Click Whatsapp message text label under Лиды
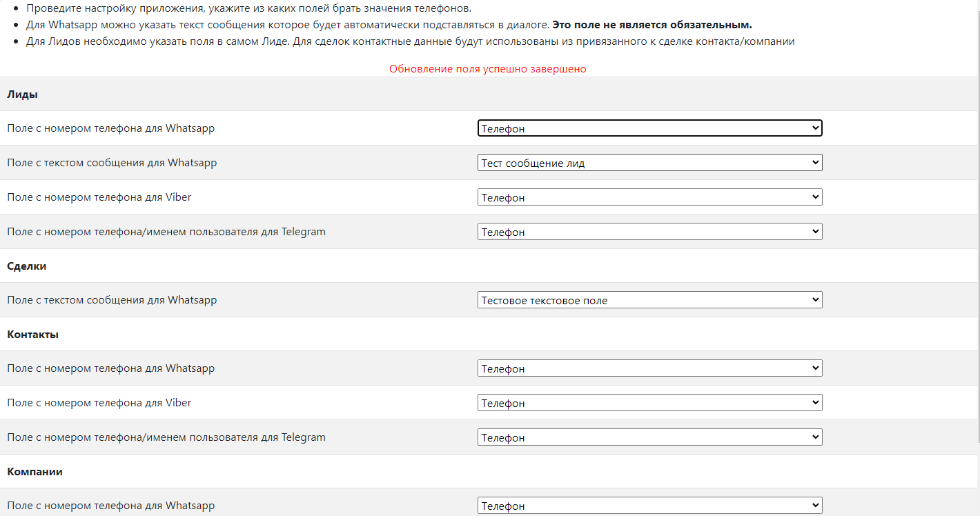 (112, 163)
